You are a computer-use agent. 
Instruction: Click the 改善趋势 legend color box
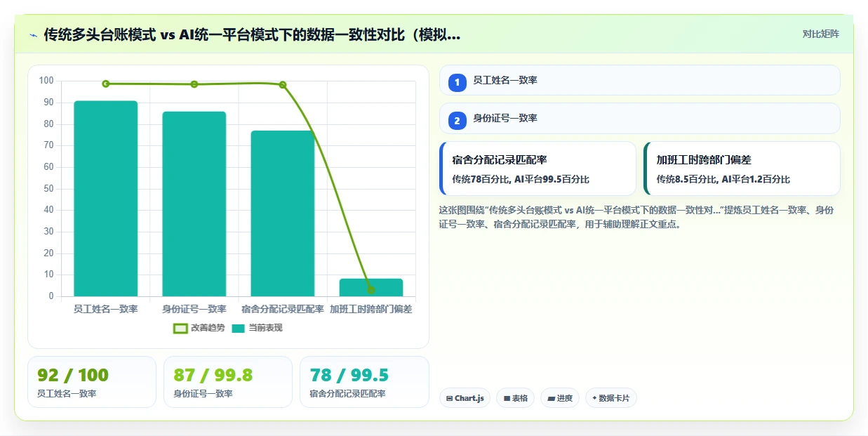[180, 328]
